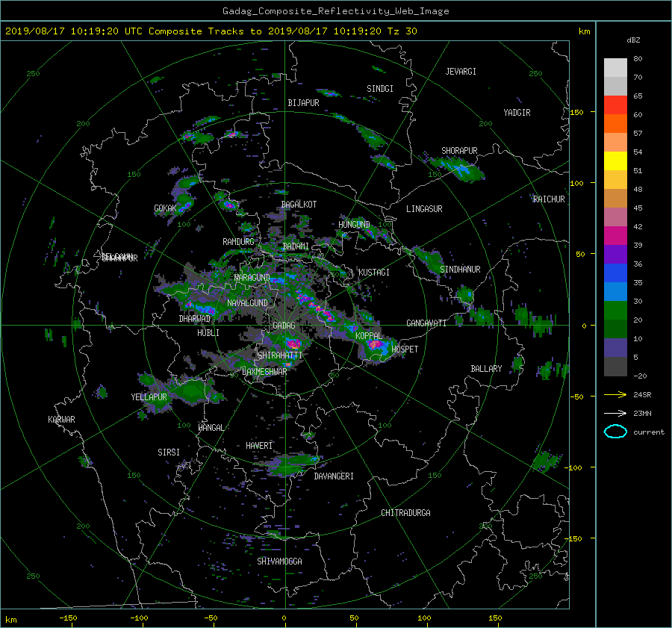Click the SINDHANUR city label
Screen dimensions: 672x628
coord(460,270)
